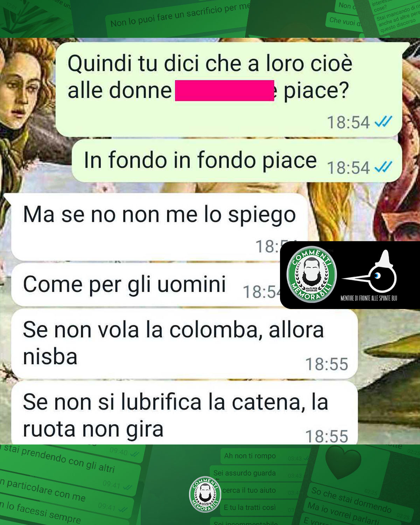Click 'Mentire di fronte alle spunte blu' caption
Image resolution: width=420 pixels, height=525 pixels.
369,298
